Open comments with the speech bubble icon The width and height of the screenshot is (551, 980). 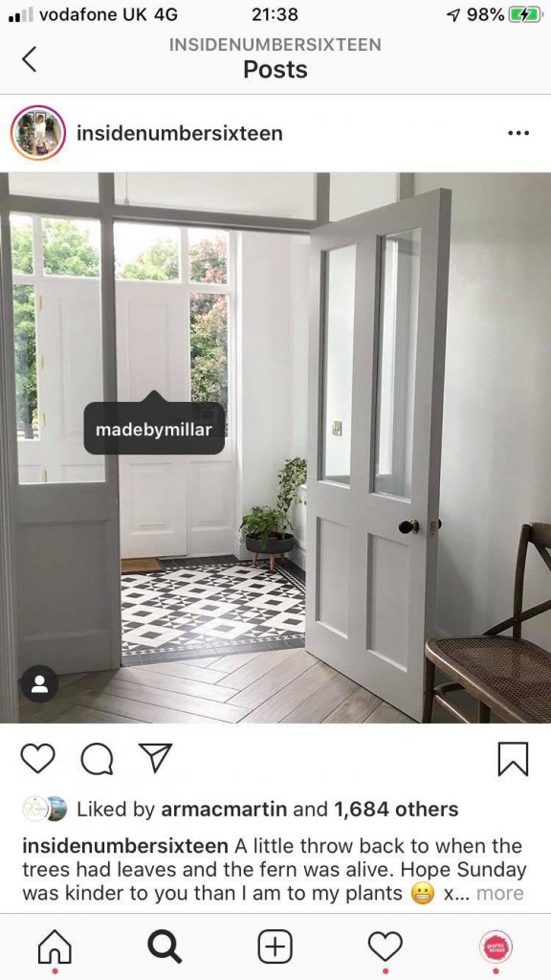tap(97, 759)
